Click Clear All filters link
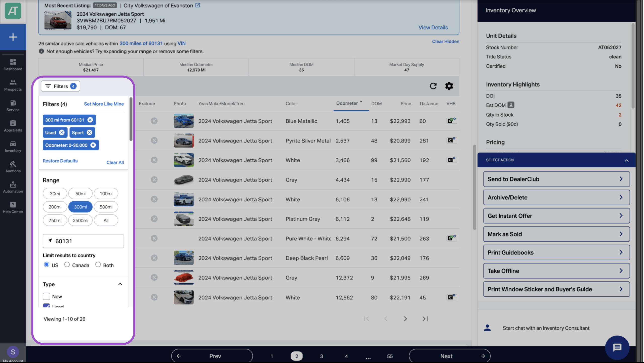 pos(115,162)
